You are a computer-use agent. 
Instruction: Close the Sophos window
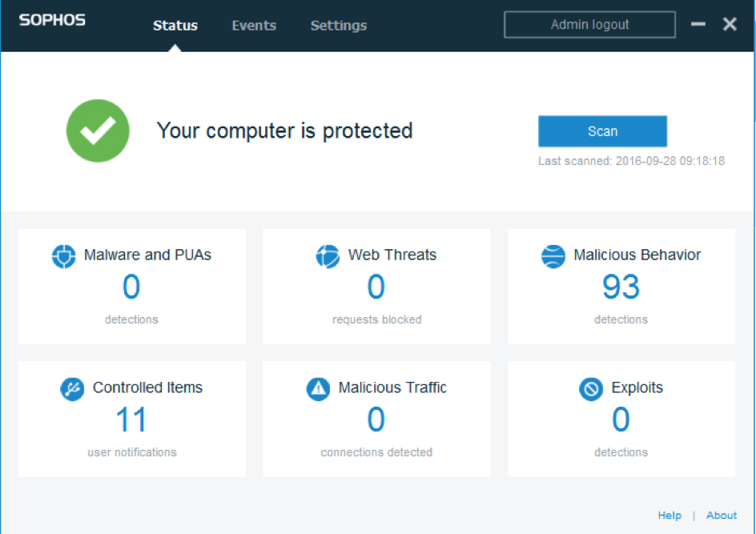[730, 24]
